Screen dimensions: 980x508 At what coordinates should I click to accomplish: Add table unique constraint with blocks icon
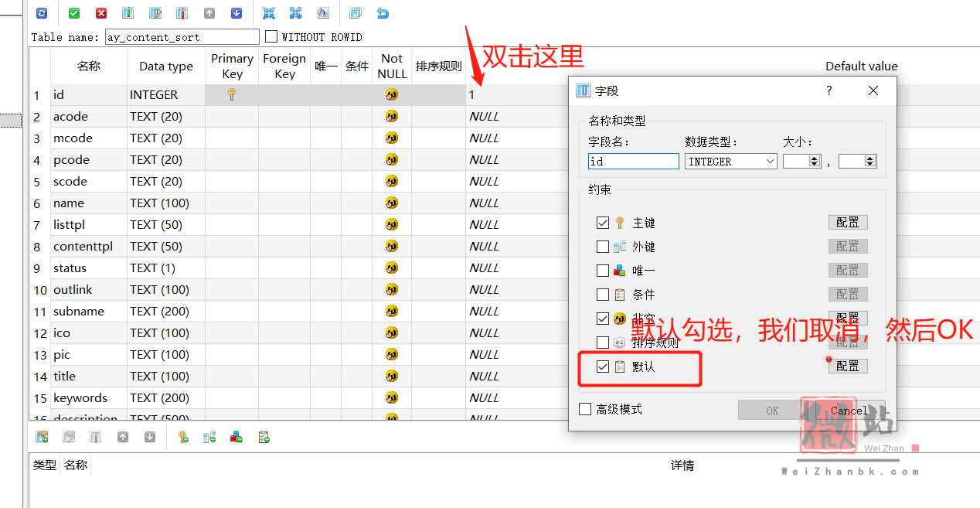pos(236,437)
